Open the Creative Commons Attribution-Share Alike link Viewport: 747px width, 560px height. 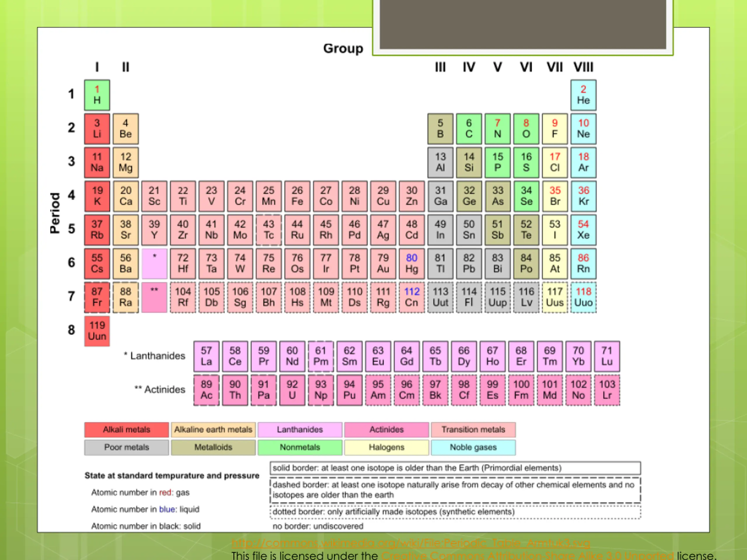pyautogui.click(x=528, y=556)
